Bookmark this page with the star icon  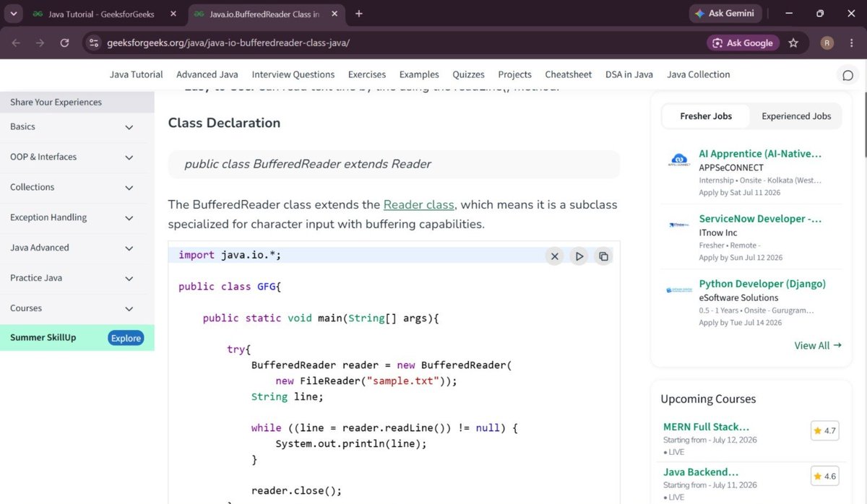793,43
